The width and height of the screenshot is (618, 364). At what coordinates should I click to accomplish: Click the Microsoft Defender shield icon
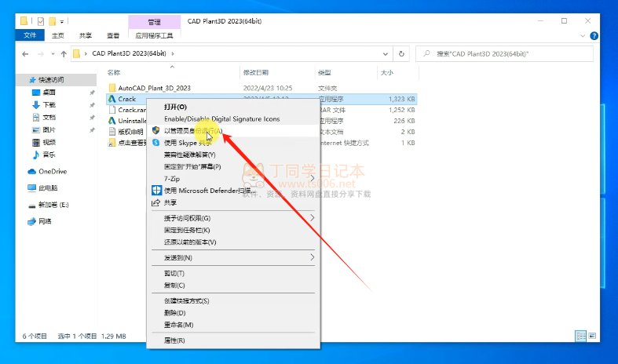156,191
